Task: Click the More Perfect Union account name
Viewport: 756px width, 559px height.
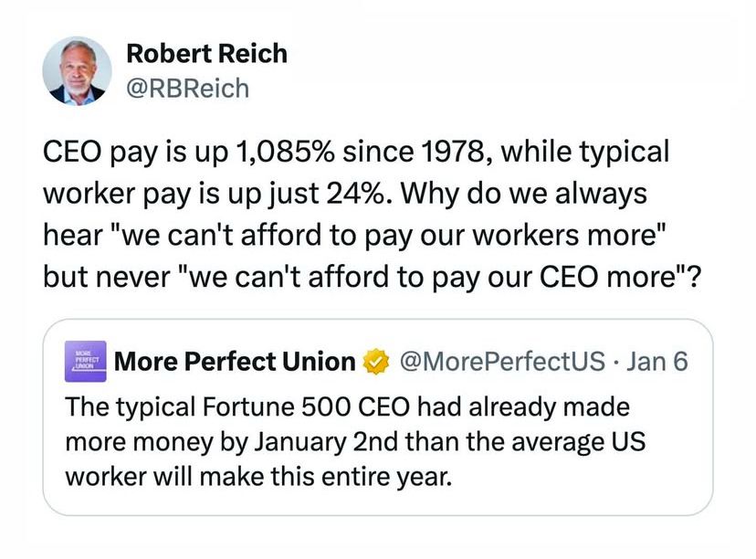Action: click(x=235, y=363)
